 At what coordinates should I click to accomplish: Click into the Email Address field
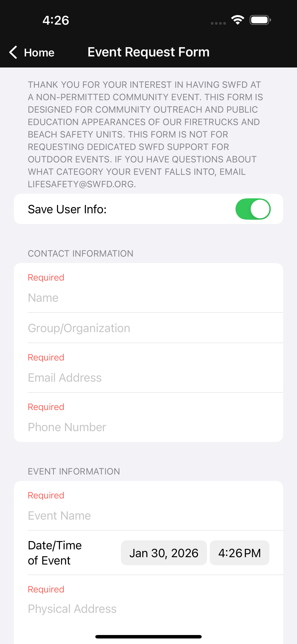click(x=155, y=378)
